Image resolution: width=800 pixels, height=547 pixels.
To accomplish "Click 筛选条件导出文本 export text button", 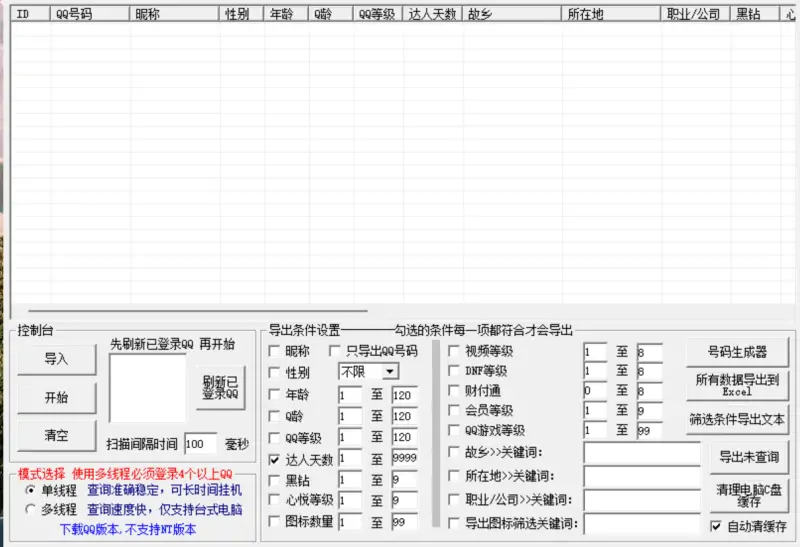I will click(x=737, y=420).
